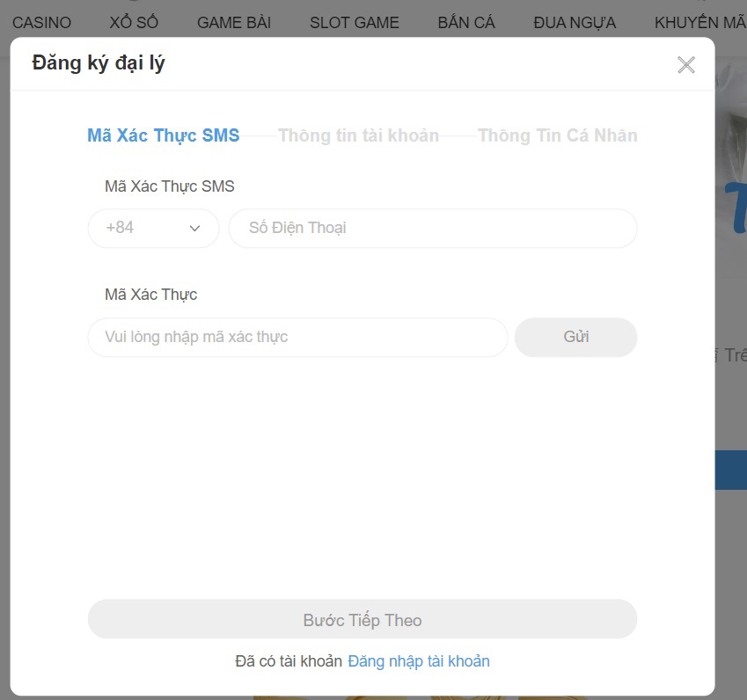Image resolution: width=747 pixels, height=700 pixels.
Task: Open the Đăng nhập tài khoản link
Action: coord(418,661)
